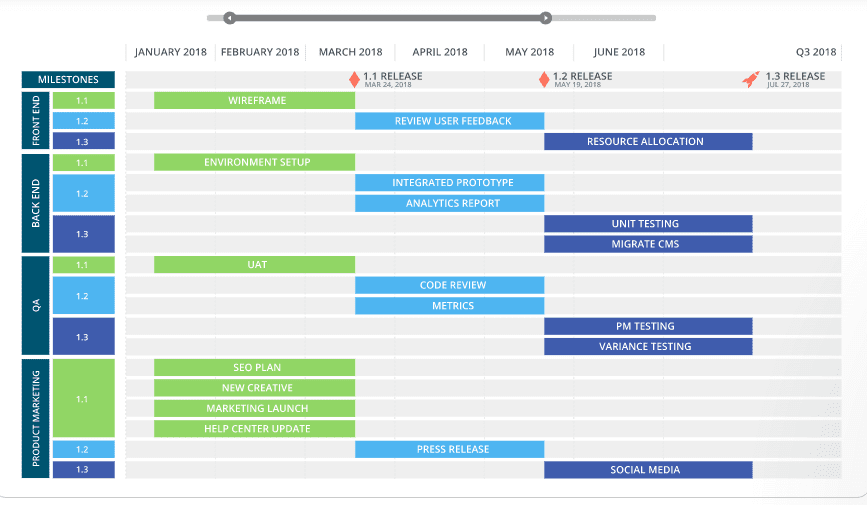Click the Unit Testing bar
The height and width of the screenshot is (505, 867).
pos(648,223)
